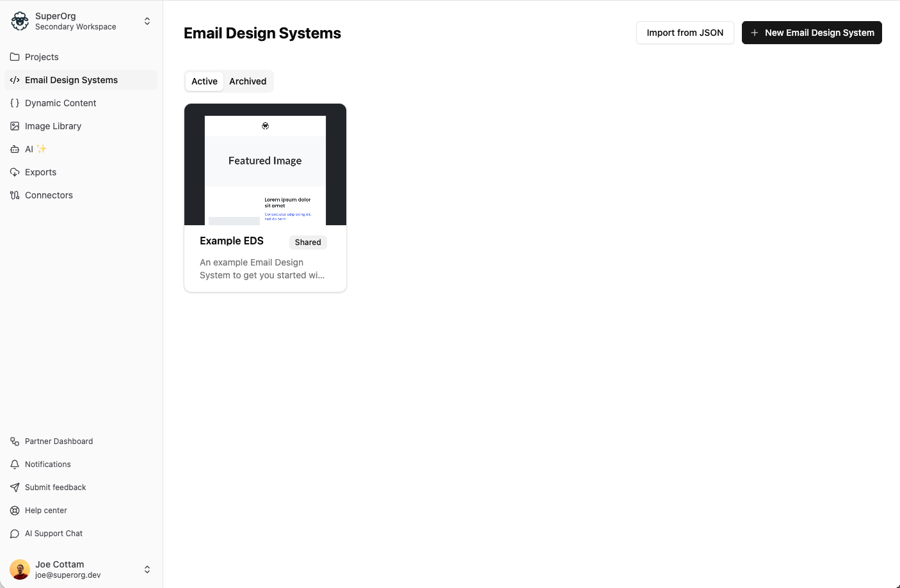Viewport: 900px width, 588px height.
Task: Open Notifications using the bell icon
Action: pyautogui.click(x=14, y=464)
